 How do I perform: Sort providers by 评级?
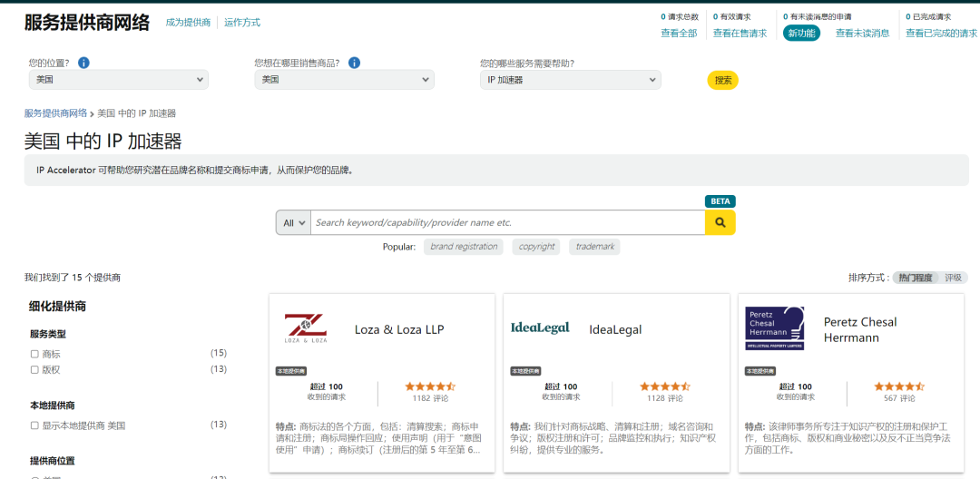click(x=953, y=278)
